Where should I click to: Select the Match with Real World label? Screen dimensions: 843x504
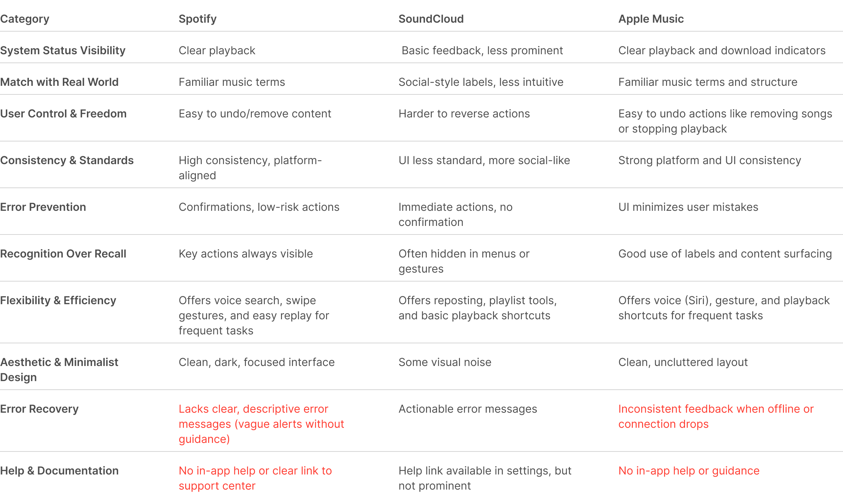pyautogui.click(x=59, y=82)
